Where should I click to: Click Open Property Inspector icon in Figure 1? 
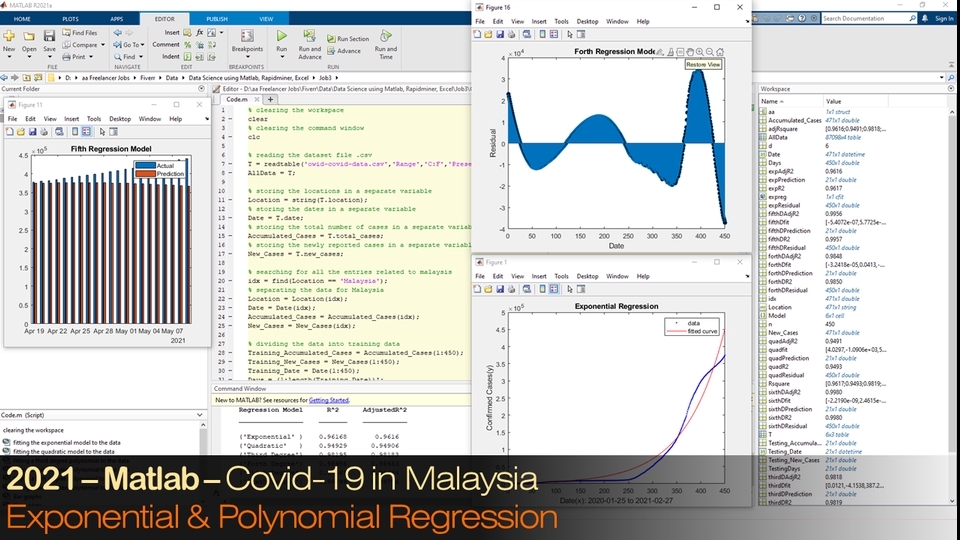[581, 289]
